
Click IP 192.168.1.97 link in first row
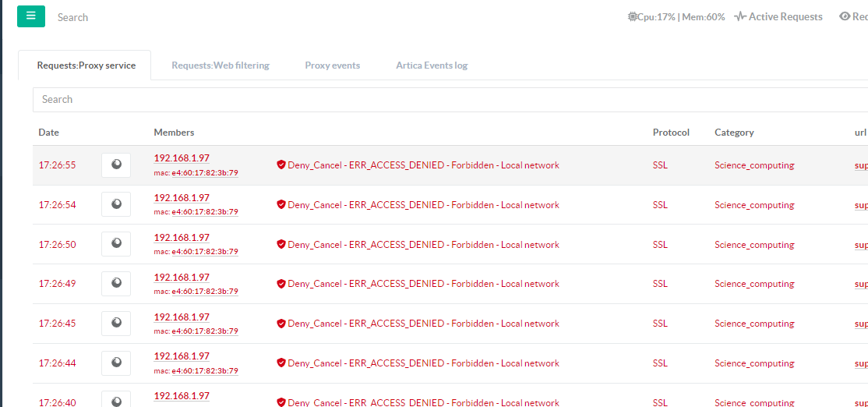[182, 158]
